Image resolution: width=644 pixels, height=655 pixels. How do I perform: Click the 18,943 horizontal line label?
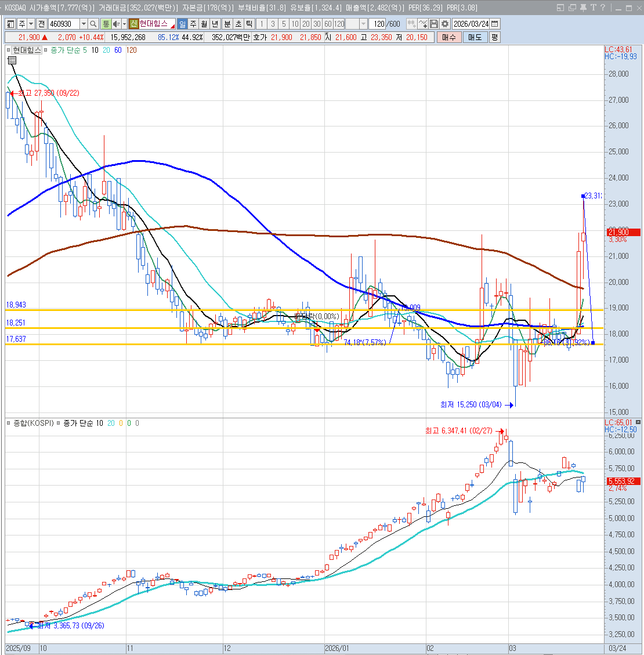click(x=16, y=305)
